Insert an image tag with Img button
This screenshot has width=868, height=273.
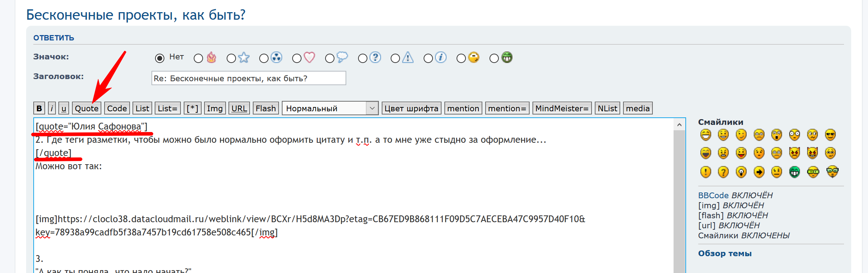pyautogui.click(x=214, y=108)
